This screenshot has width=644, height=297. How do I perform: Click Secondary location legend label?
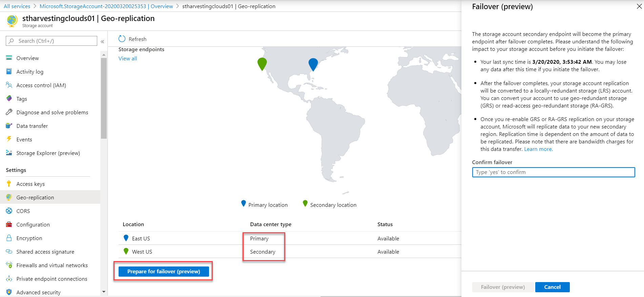click(333, 205)
